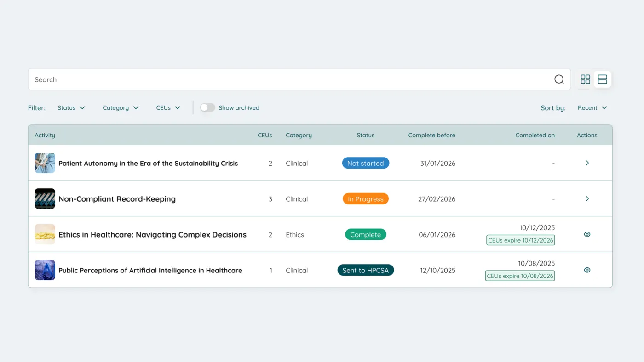Click the Status column header
Viewport: 644px width, 362px height.
click(365, 135)
